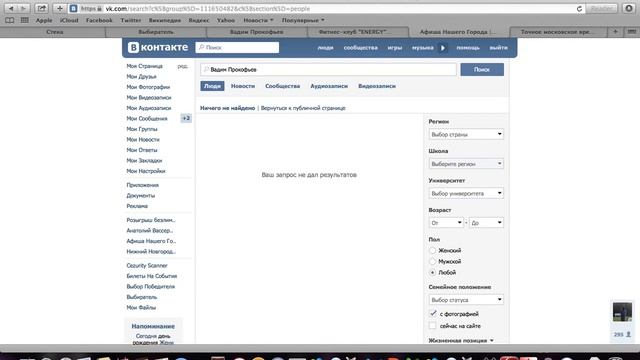Open the age 'До' dropdown
The height and width of the screenshot is (360, 640).
[486, 222]
